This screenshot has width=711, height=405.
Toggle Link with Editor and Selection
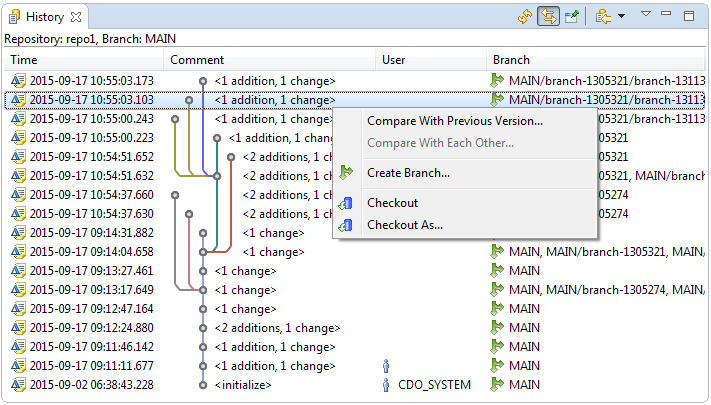point(548,16)
